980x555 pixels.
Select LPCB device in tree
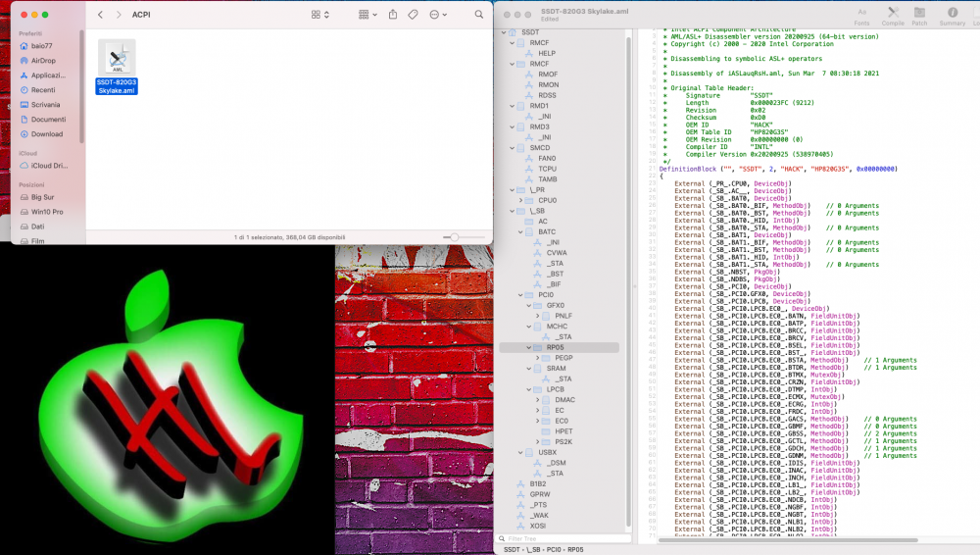coord(556,389)
